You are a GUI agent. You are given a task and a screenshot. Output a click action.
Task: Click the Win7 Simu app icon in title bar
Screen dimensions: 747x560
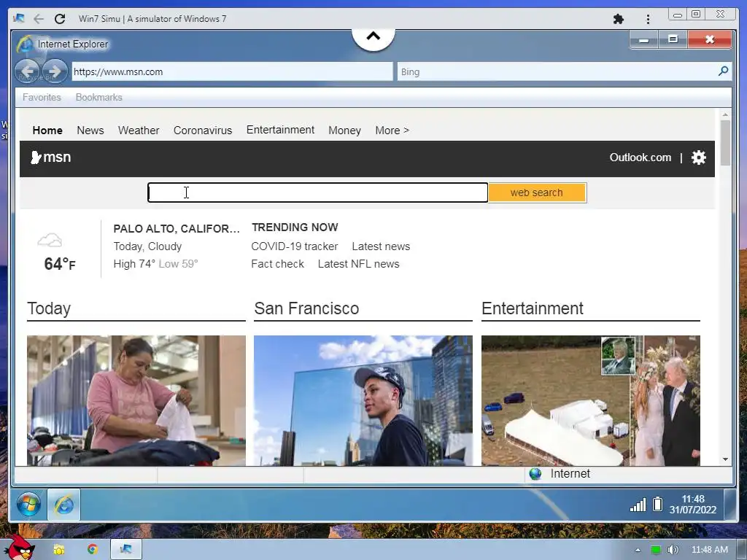tap(19, 18)
